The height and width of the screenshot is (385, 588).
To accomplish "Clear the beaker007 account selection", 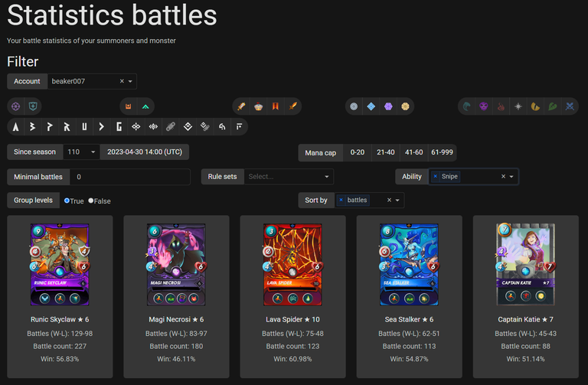I will [x=122, y=81].
